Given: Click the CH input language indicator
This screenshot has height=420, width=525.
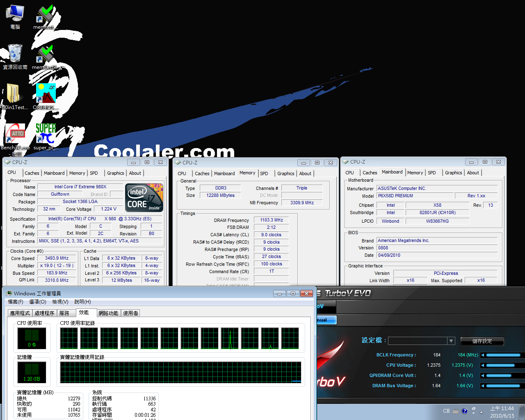Looking at the screenshot, I should [x=446, y=411].
